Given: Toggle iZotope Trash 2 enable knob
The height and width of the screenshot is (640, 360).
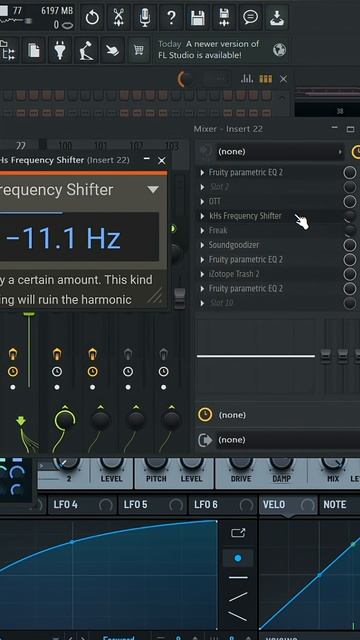Looking at the screenshot, I should 350,274.
